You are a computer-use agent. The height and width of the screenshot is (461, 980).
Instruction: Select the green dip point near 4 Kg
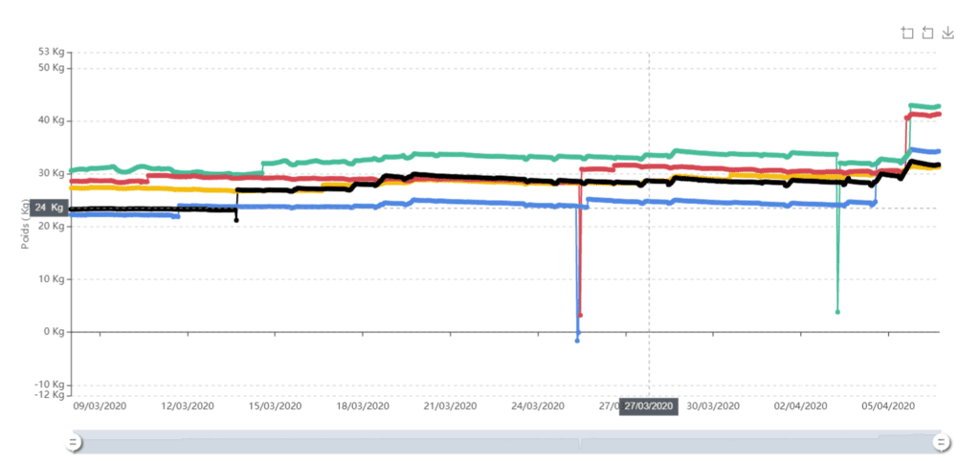click(837, 312)
